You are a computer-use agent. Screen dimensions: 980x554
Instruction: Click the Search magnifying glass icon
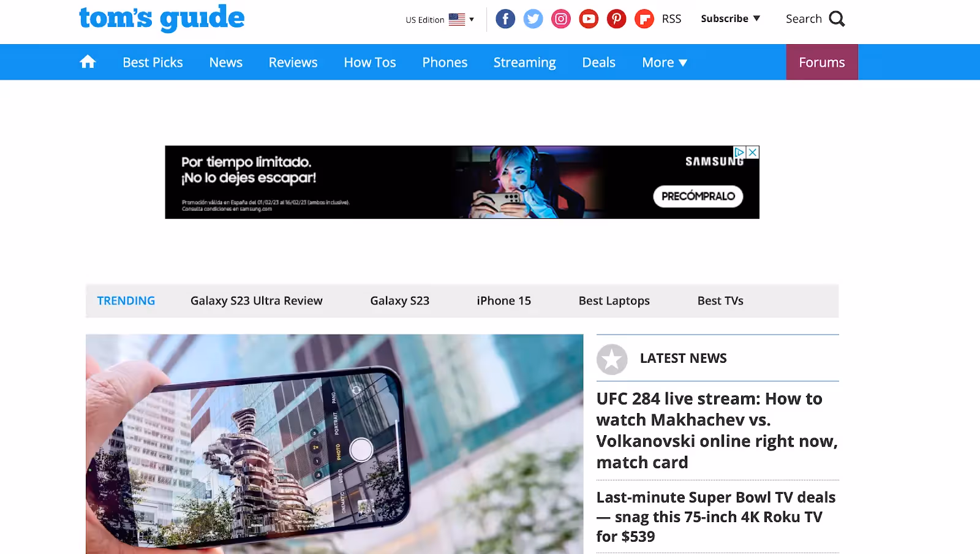(837, 19)
